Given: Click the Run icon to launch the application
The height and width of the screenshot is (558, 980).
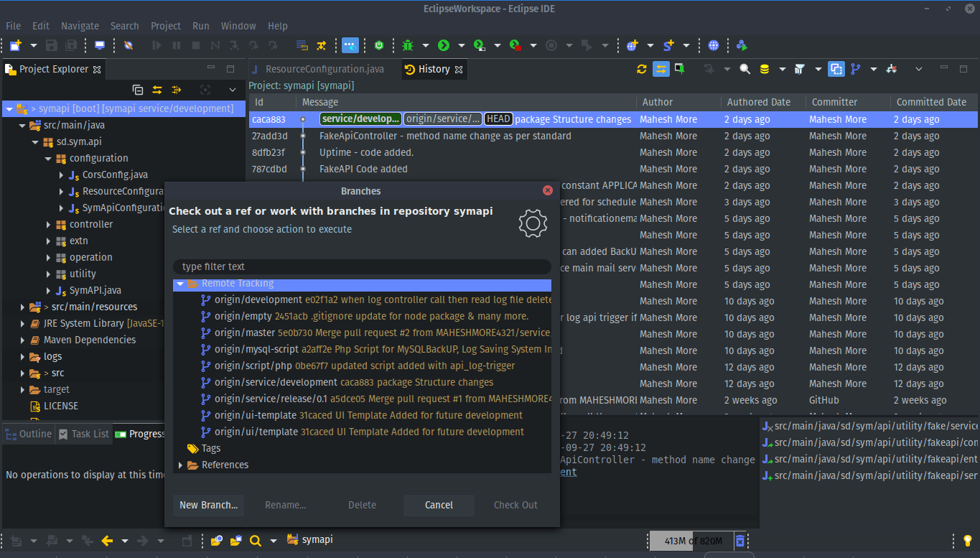Looking at the screenshot, I should tap(444, 45).
